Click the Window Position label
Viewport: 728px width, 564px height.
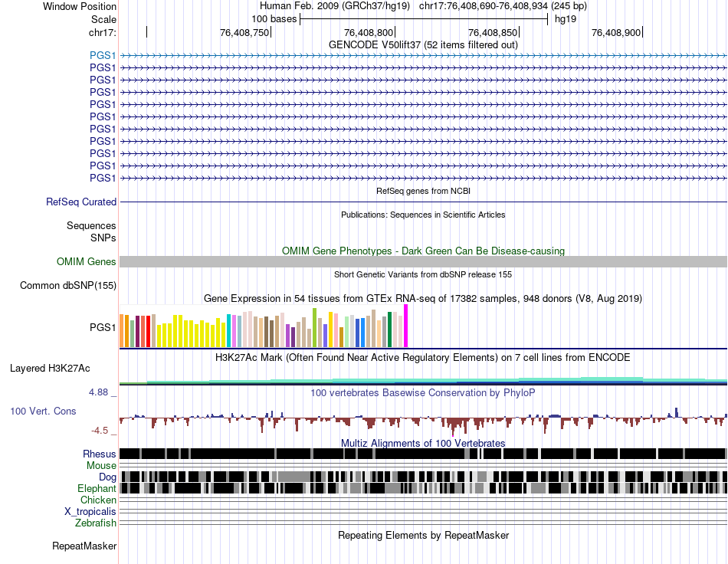tap(80, 6)
